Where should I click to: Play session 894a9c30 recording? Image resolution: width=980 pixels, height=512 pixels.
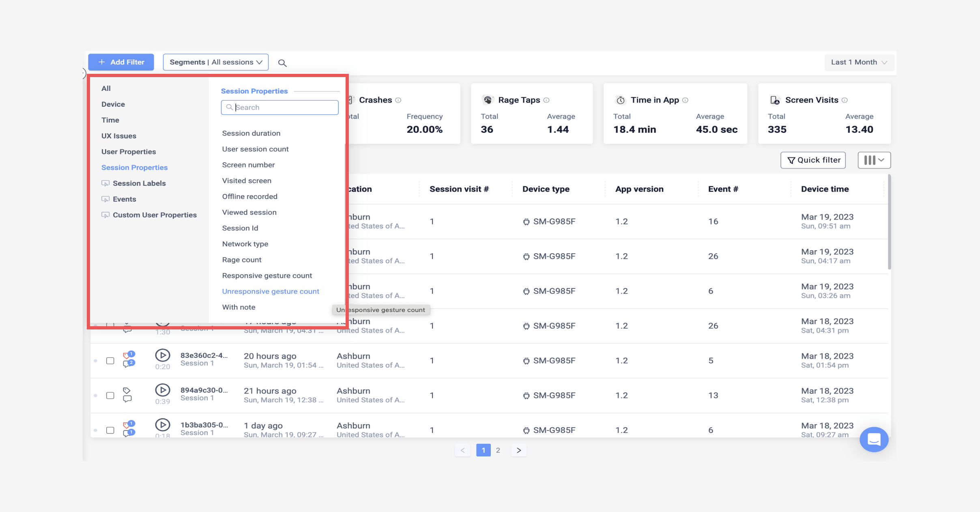pyautogui.click(x=163, y=390)
